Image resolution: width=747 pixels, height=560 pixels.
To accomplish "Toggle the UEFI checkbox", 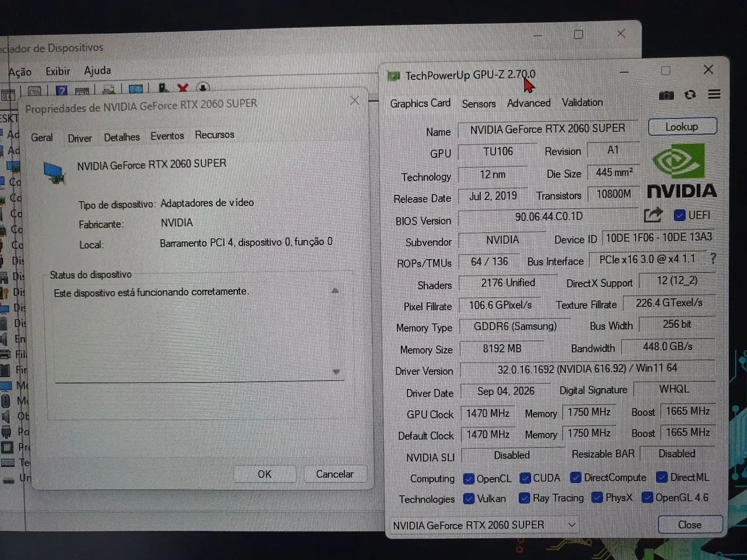I will pos(679,215).
